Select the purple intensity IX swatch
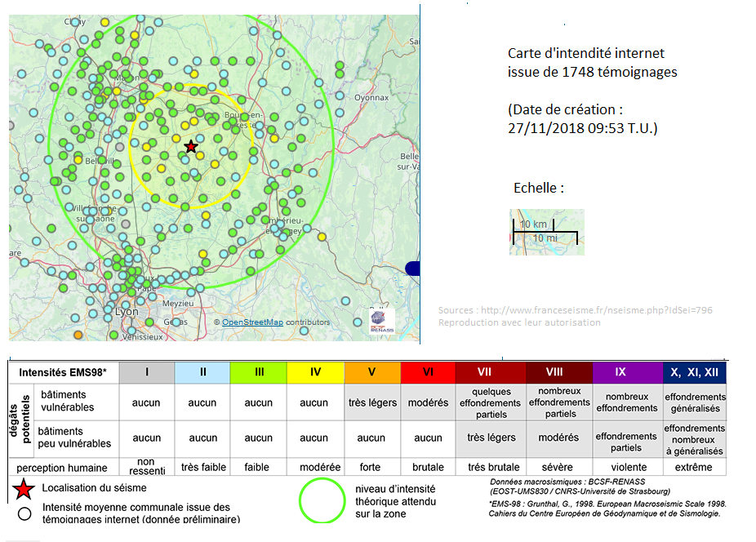Image resolution: width=756 pixels, height=542 pixels. point(628,372)
